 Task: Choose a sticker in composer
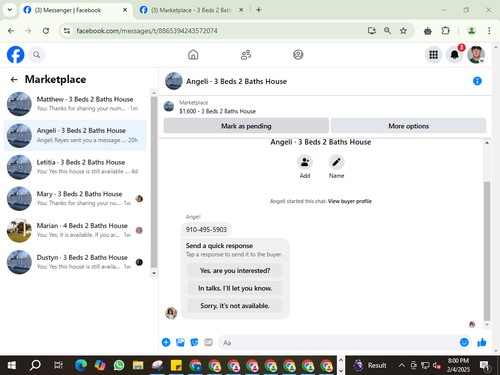(194, 342)
